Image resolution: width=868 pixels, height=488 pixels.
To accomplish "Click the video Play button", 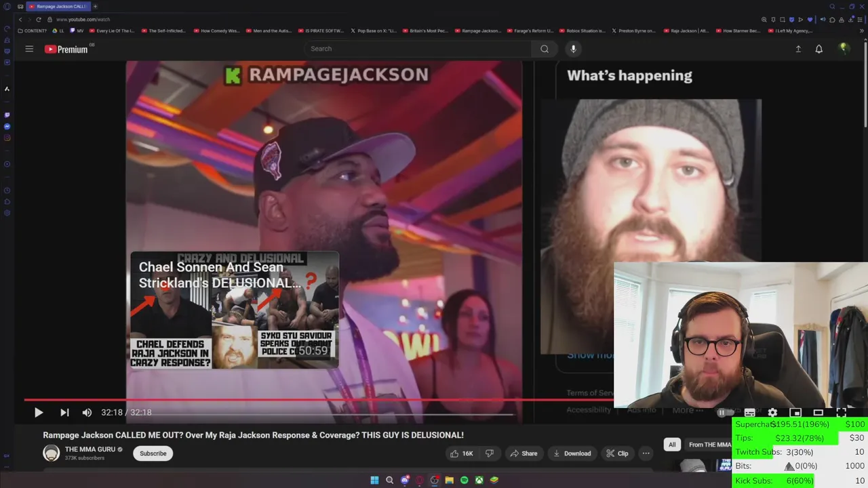I will click(x=39, y=412).
